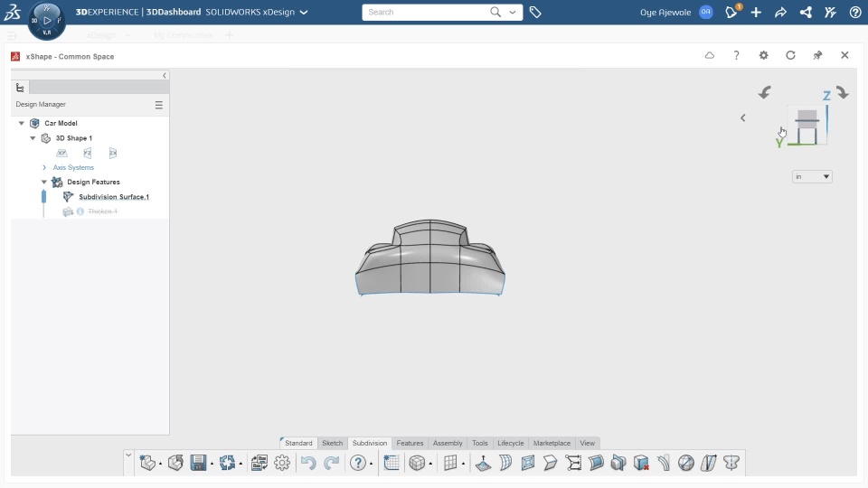The width and height of the screenshot is (868, 488).
Task: Select the Extrude arrow tool icon
Action: pyautogui.click(x=483, y=463)
